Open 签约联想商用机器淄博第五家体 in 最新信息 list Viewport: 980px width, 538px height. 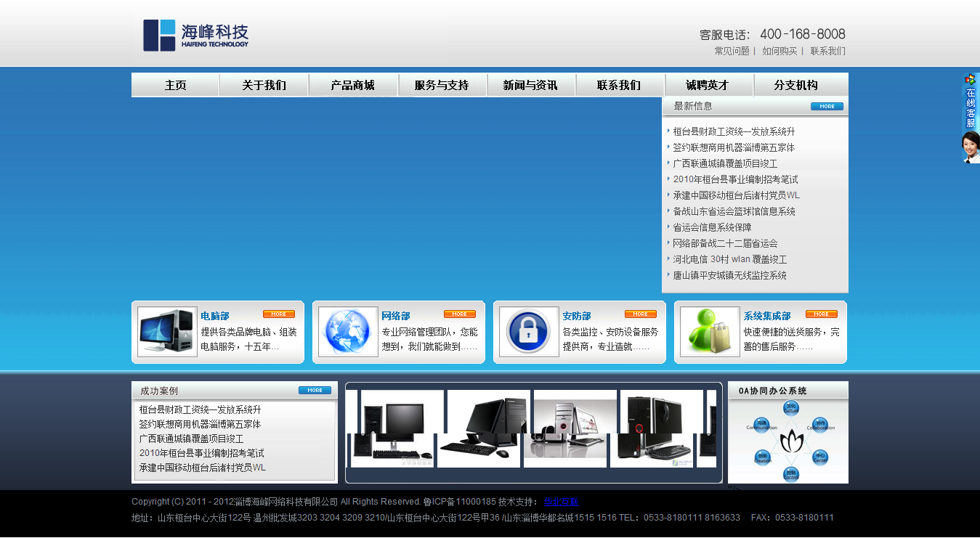point(734,147)
